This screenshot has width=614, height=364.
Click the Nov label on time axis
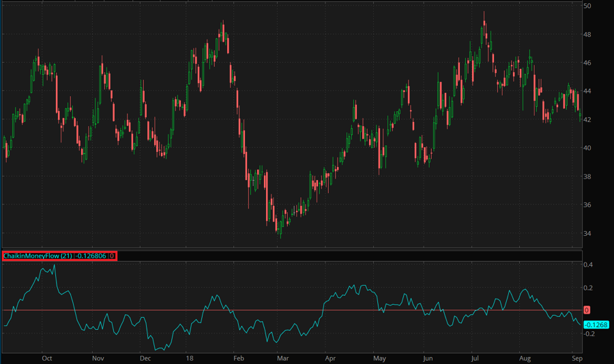point(98,357)
